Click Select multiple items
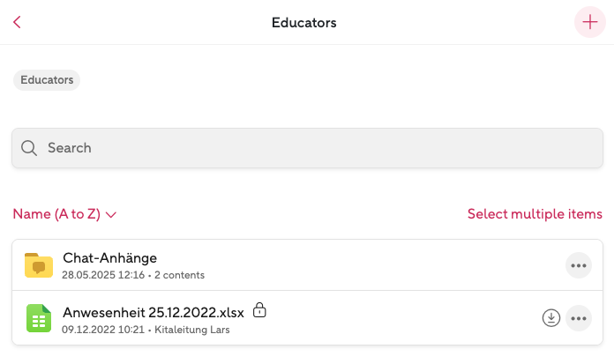614x364 pixels. pyautogui.click(x=535, y=214)
